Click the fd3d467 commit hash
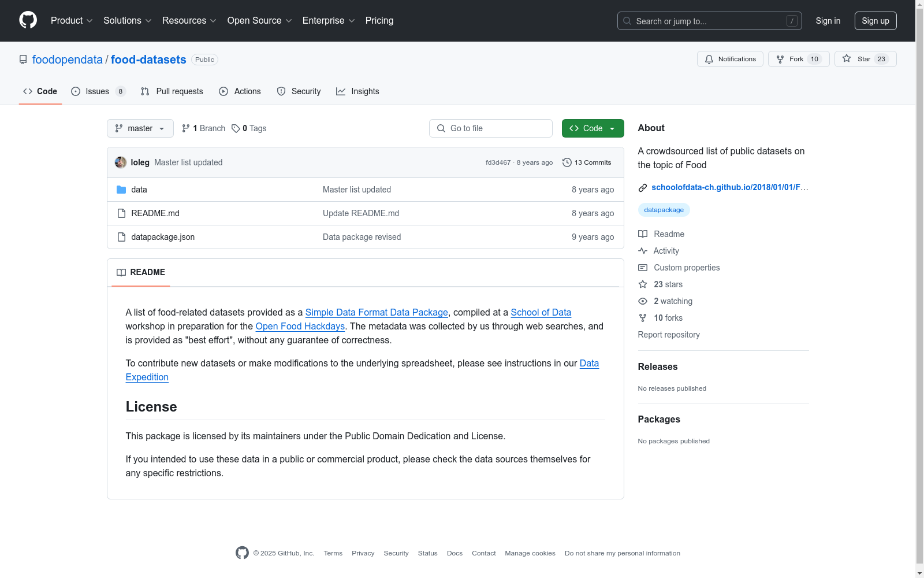Screen dimensions: 924x578 click(498, 162)
